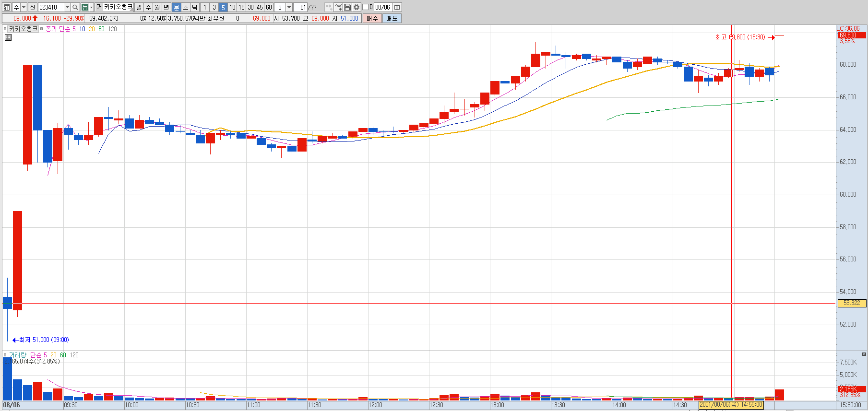Click the 카카오뱅크 stock name field
This screenshot has width=868, height=411.
[x=119, y=7]
